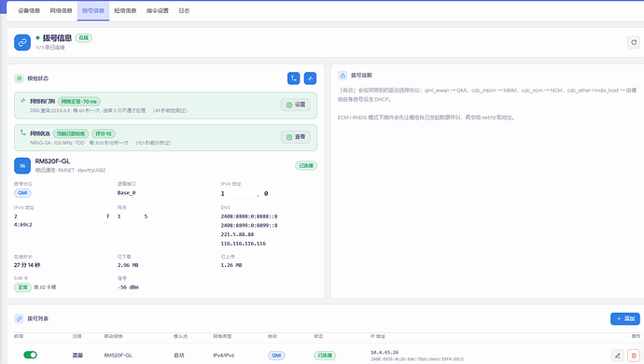Open the 指令设置 tab
Image resolution: width=644 pixels, height=364 pixels.
click(158, 10)
